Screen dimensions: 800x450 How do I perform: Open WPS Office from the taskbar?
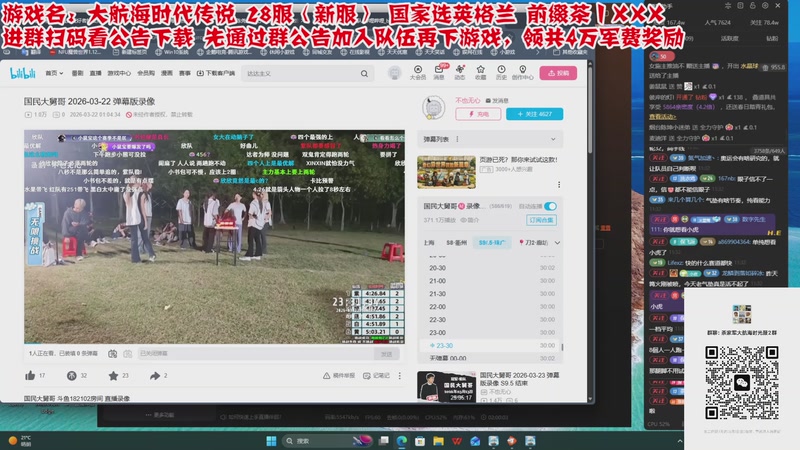pos(457,441)
